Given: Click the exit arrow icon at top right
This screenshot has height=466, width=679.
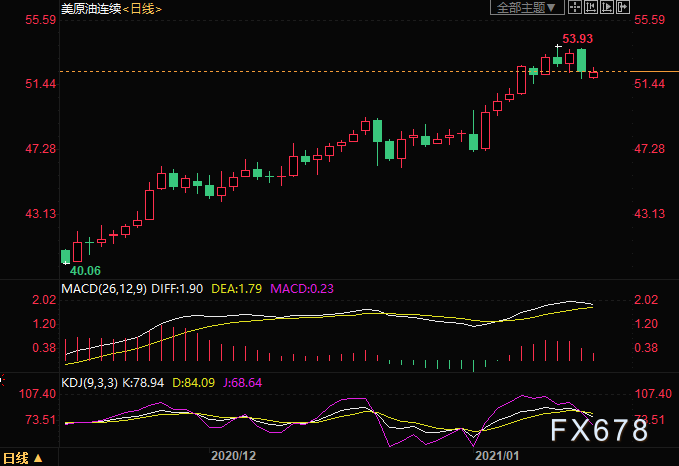Looking at the screenshot, I should coord(623,8).
